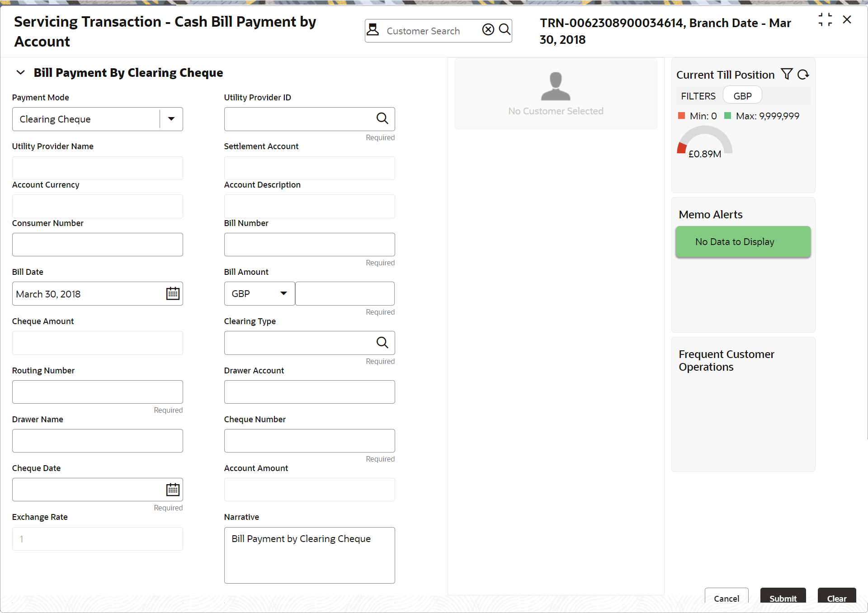Refresh the Current Till Position
The image size is (868, 613).
(803, 75)
